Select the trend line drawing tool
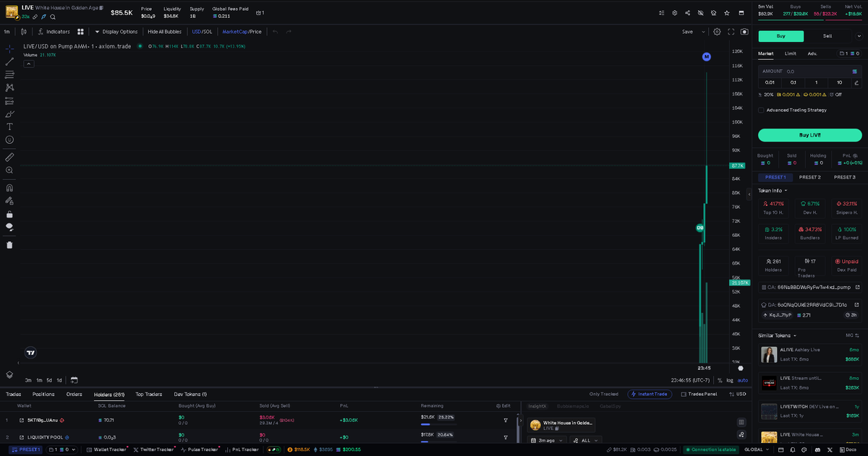The height and width of the screenshot is (456, 868). [x=9, y=61]
